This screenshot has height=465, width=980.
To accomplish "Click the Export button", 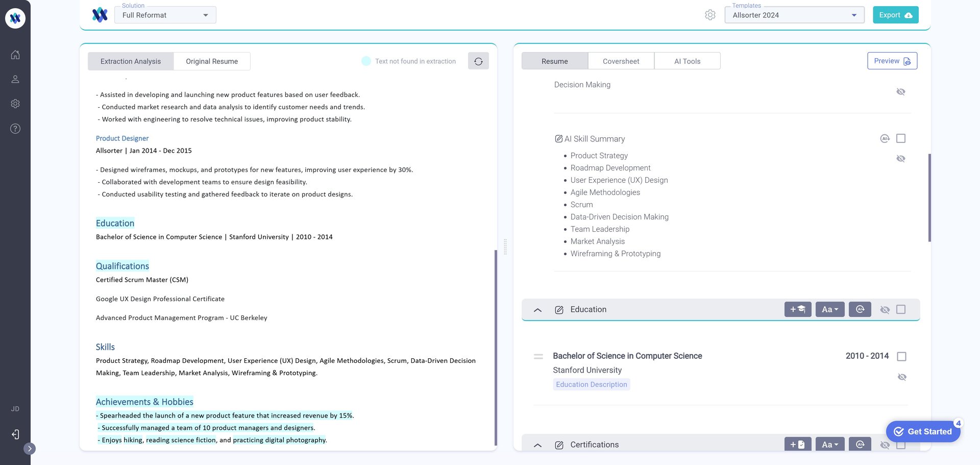I will (x=896, y=15).
